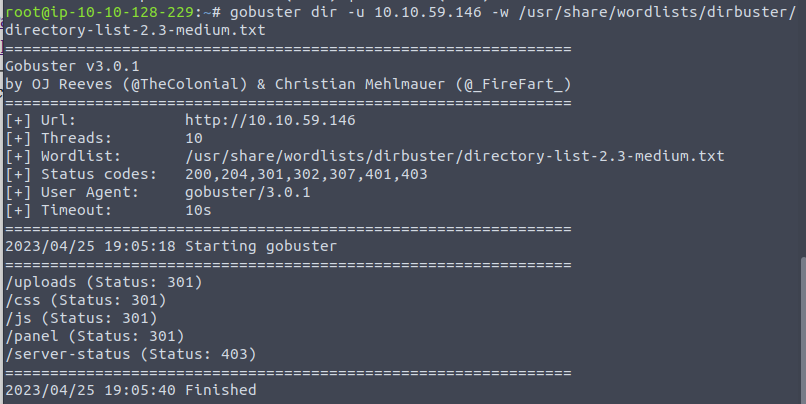The image size is (806, 404).
Task: Click the Starting gobuster timestamp line
Action: click(x=171, y=246)
